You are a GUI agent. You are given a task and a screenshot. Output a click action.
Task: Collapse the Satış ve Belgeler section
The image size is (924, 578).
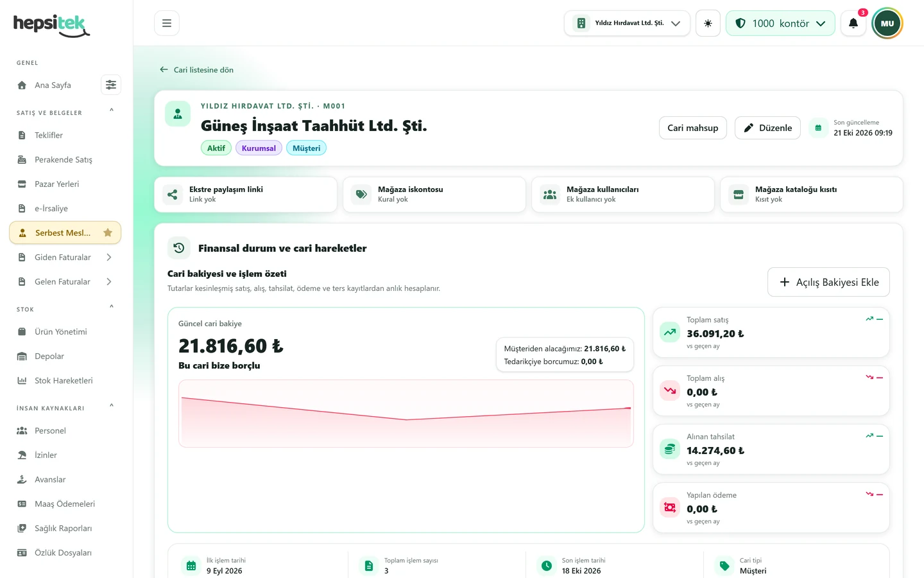click(x=112, y=110)
